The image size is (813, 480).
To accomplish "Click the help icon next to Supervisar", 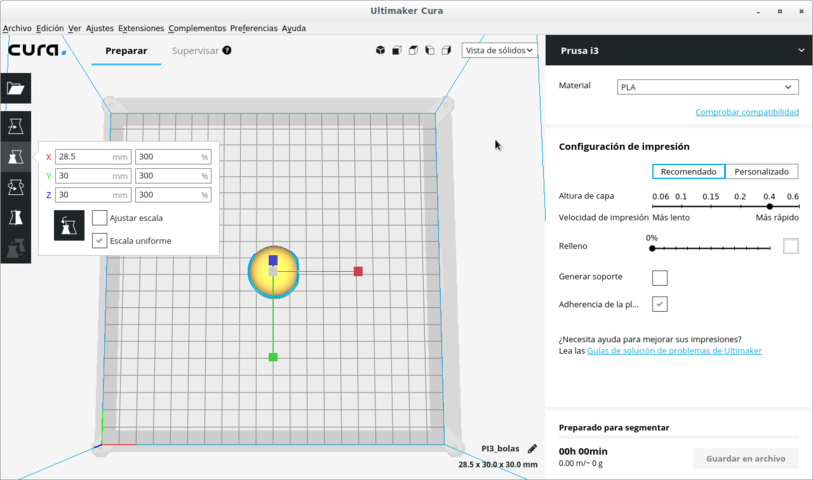I will [227, 50].
